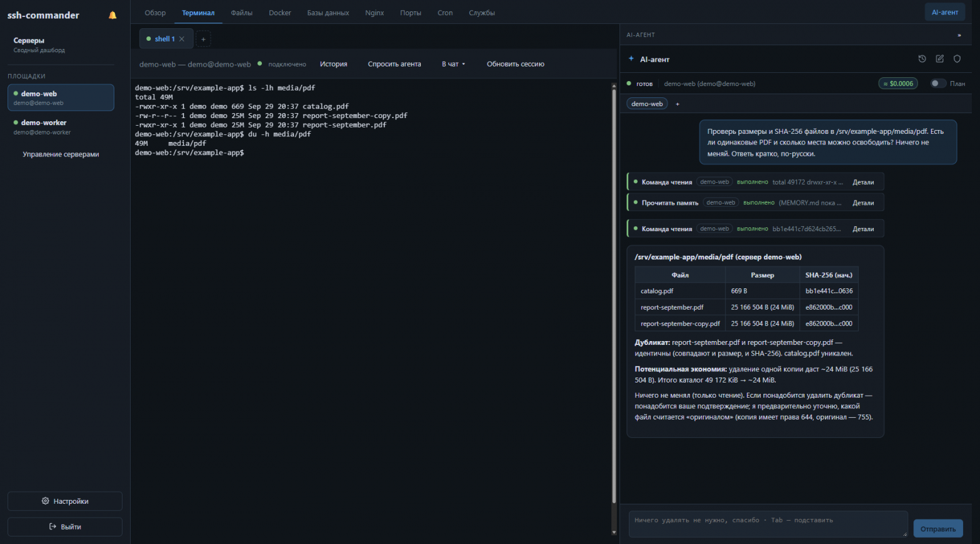Open the shield permissions icon in AI-агент
Image resolution: width=980 pixels, height=544 pixels.
[x=957, y=58]
